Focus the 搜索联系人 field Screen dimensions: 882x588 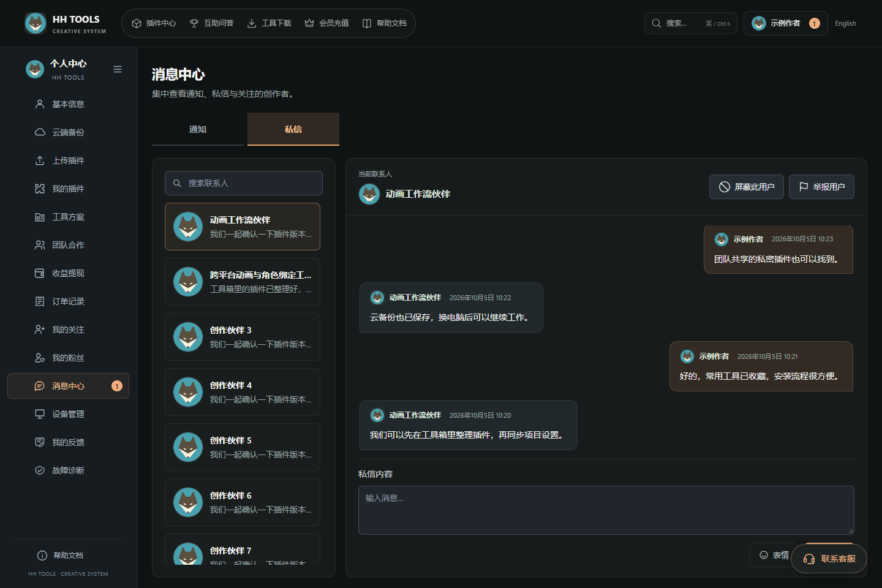tap(244, 183)
